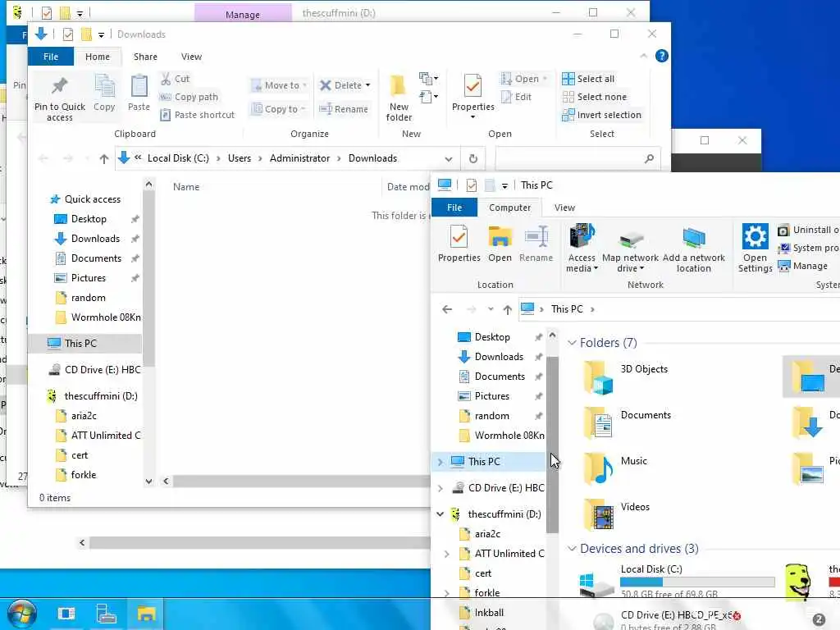This screenshot has height=630, width=840.
Task: Collapse thescuffmini (D:) tree in This PC window
Action: [x=441, y=514]
